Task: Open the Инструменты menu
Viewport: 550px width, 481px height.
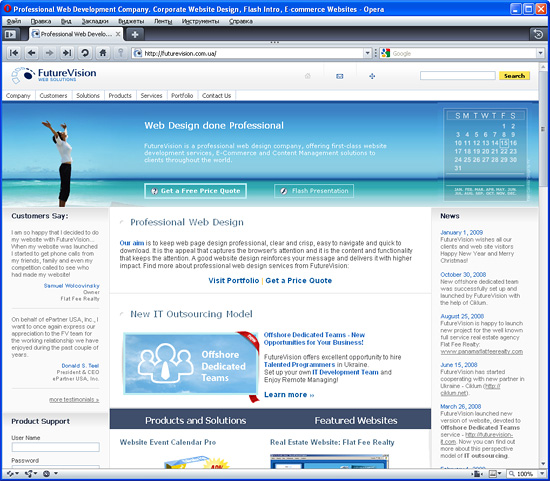Action: [x=200, y=21]
